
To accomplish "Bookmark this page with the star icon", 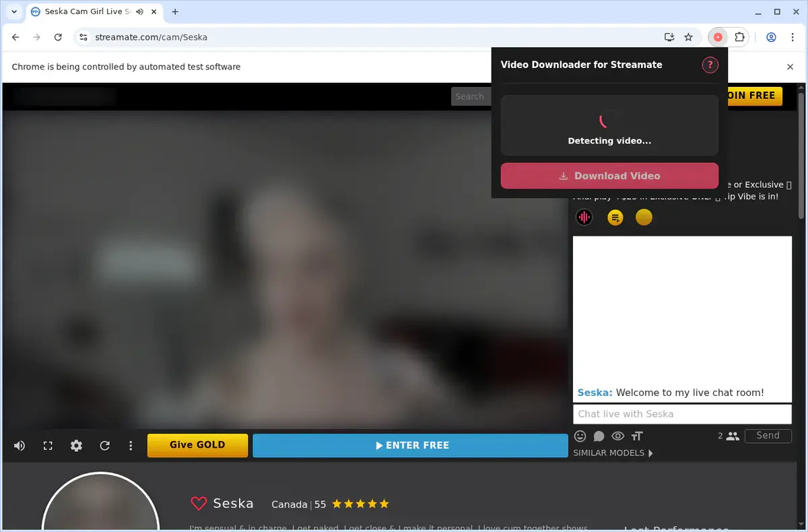I will pyautogui.click(x=688, y=38).
